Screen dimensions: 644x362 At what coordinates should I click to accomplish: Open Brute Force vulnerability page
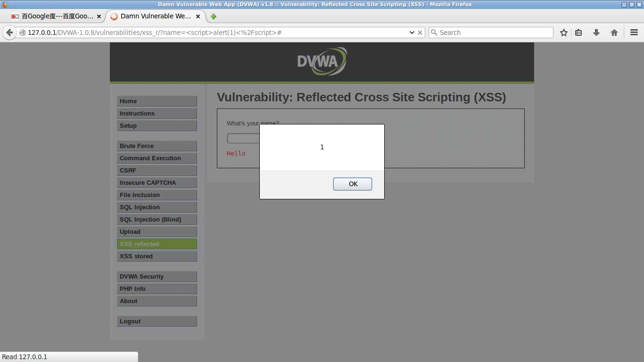click(x=157, y=146)
